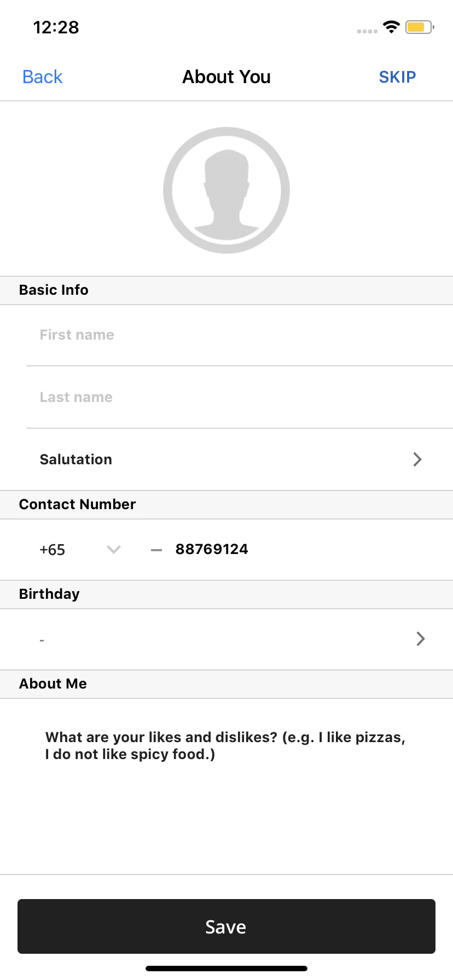Viewport: 453px width, 980px height.
Task: Tap the 12:28 clock
Action: (56, 27)
